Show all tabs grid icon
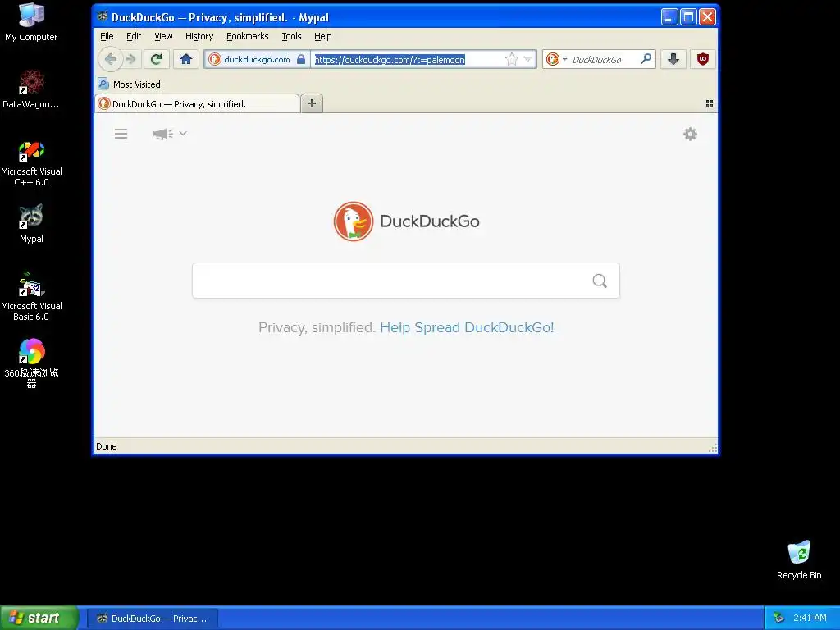Viewport: 840px width, 630px height. [710, 103]
